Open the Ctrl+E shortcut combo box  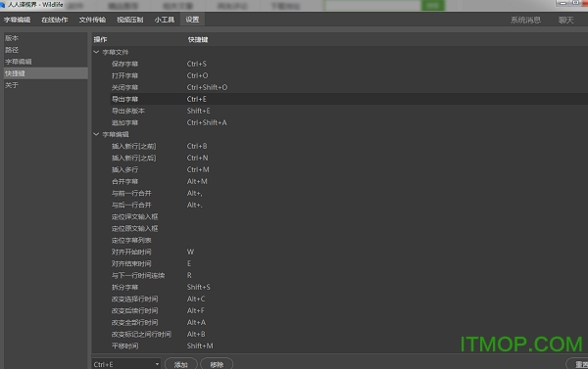[126, 364]
